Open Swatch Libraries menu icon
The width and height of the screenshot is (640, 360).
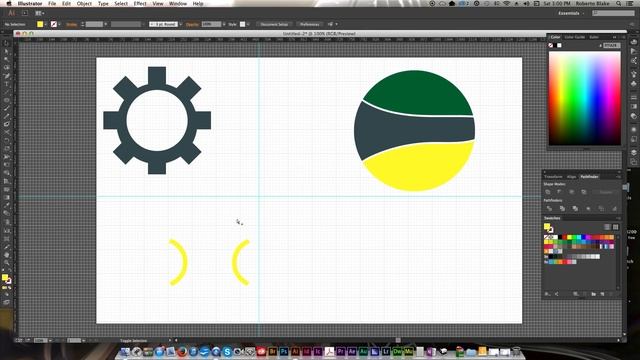(547, 294)
